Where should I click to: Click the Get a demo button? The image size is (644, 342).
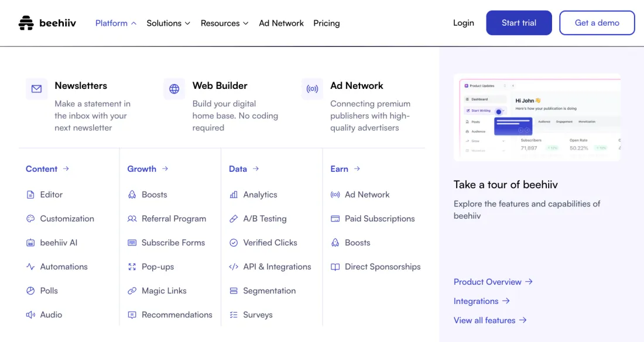click(597, 23)
